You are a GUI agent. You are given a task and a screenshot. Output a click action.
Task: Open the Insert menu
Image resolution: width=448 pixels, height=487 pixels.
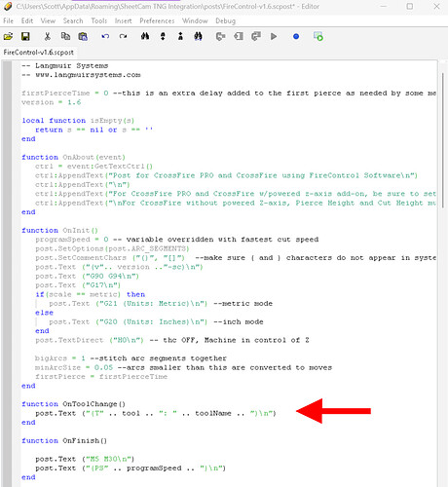pos(123,20)
